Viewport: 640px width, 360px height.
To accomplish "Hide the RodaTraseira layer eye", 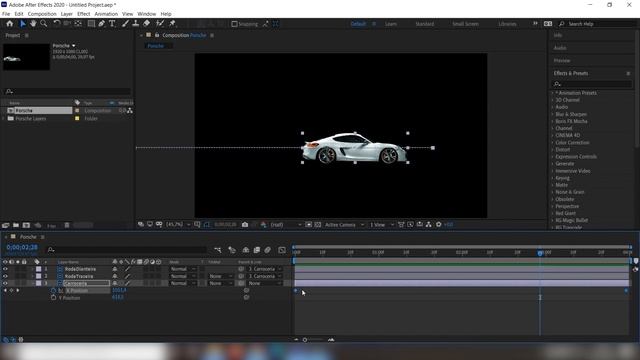I will click(x=5, y=276).
